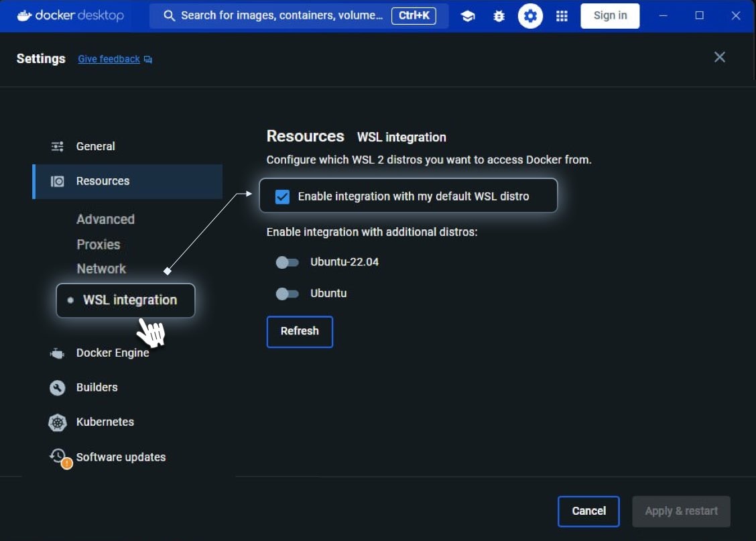The width and height of the screenshot is (756, 541).
Task: Toggle integration for Ubuntu-22.04
Action: (x=287, y=262)
